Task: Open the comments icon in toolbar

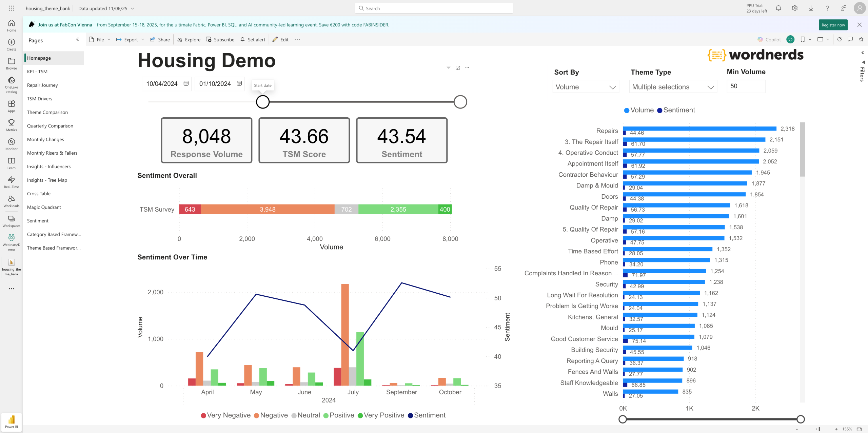Action: coord(850,39)
